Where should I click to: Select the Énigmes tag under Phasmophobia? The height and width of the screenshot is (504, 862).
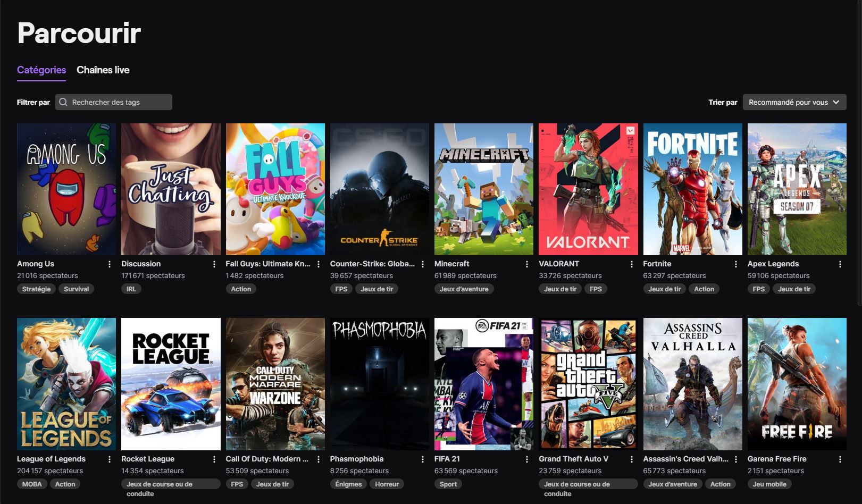(349, 484)
